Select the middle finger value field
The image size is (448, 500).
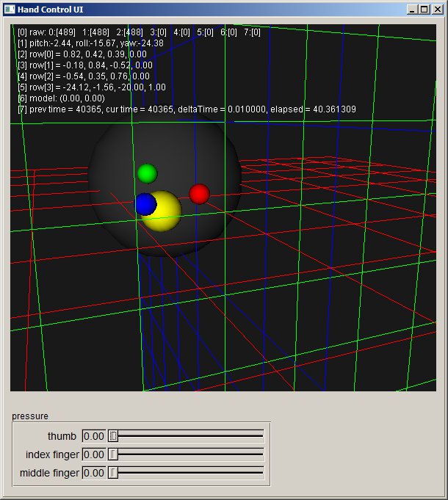(x=94, y=473)
